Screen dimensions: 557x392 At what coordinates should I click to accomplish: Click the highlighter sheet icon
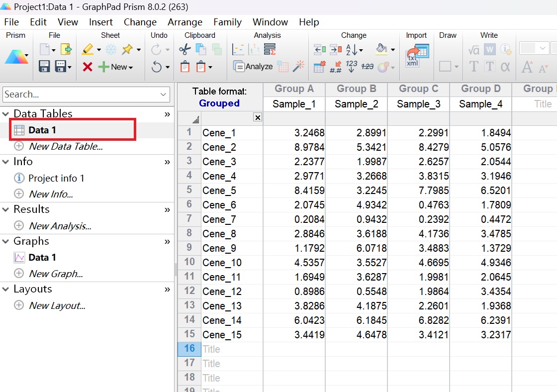click(88, 50)
